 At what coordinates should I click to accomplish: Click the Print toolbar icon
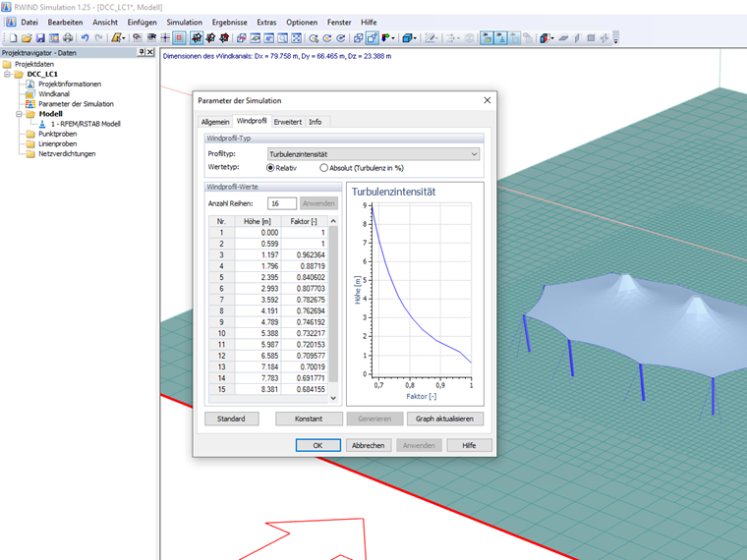coord(68,38)
